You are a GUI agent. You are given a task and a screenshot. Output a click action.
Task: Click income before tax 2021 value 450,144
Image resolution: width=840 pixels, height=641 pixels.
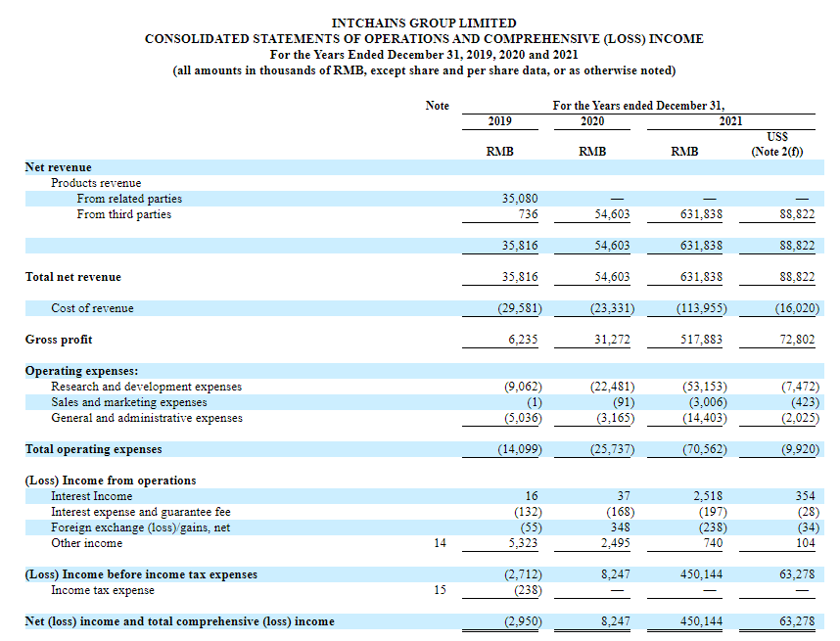tap(701, 574)
